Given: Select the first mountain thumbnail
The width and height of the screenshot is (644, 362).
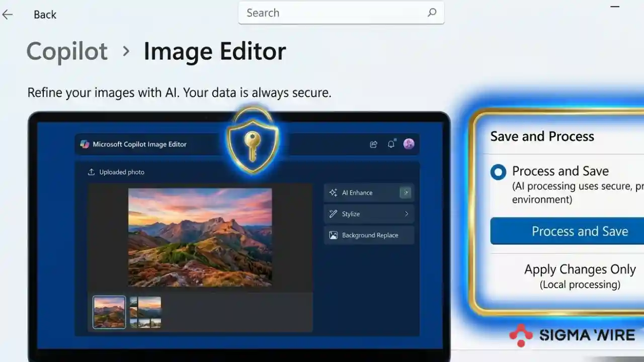Looking at the screenshot, I should 109,312.
